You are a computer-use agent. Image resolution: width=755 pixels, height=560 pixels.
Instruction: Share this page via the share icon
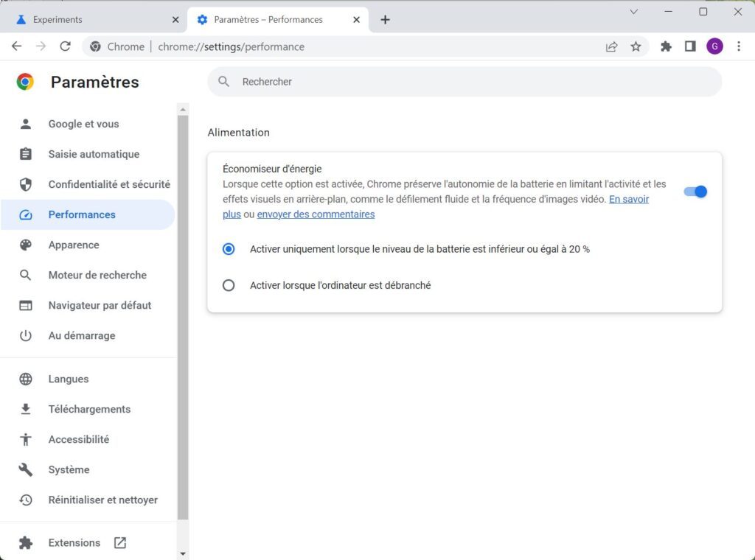[x=611, y=46]
